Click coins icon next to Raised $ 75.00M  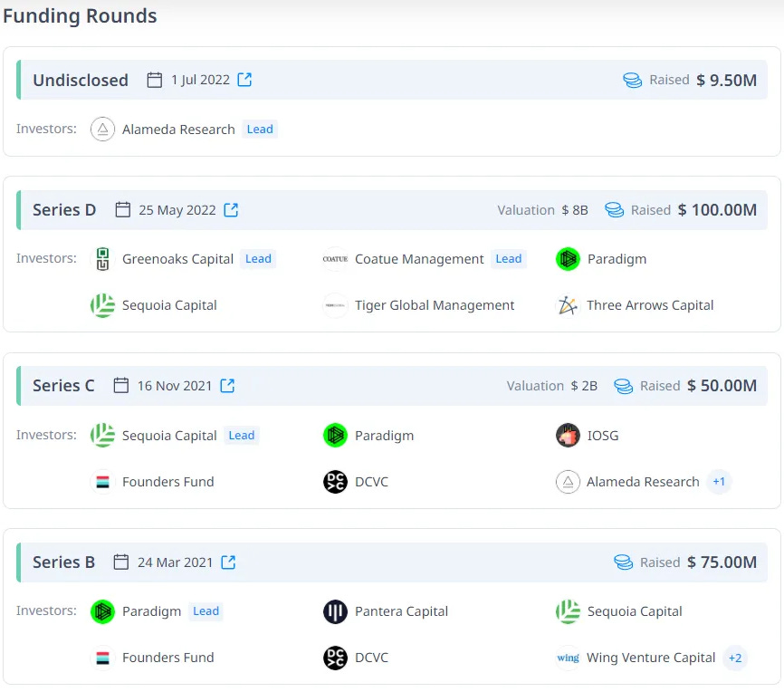(623, 562)
